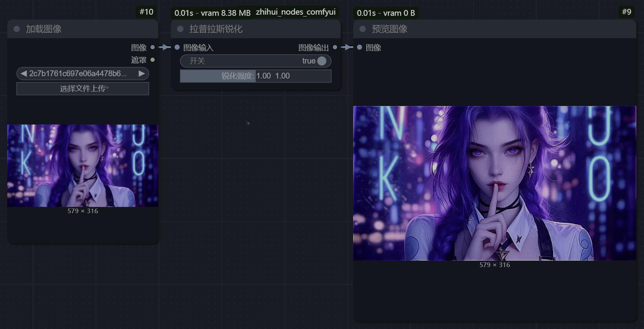
Task: Click the zhihui_nodes_comfyui badge
Action: click(x=295, y=12)
